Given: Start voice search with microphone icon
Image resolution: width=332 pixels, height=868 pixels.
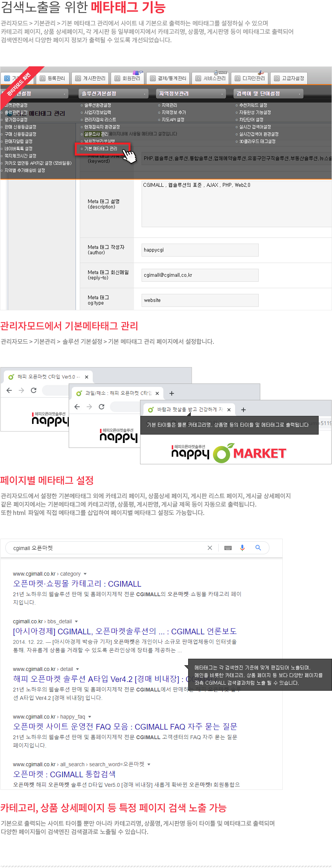Looking at the screenshot, I should tap(242, 548).
